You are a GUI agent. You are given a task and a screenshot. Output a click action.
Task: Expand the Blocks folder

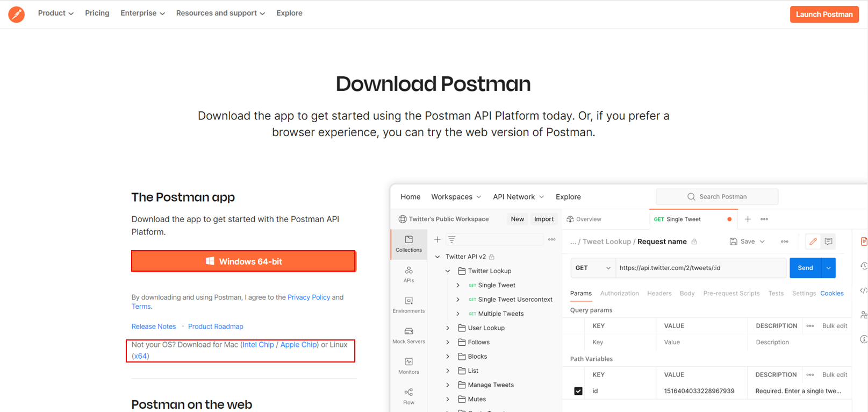coord(448,357)
